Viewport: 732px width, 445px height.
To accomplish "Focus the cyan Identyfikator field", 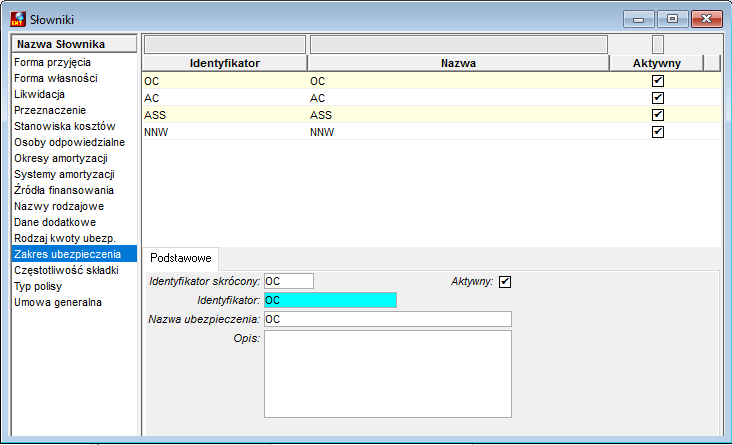I will click(331, 300).
